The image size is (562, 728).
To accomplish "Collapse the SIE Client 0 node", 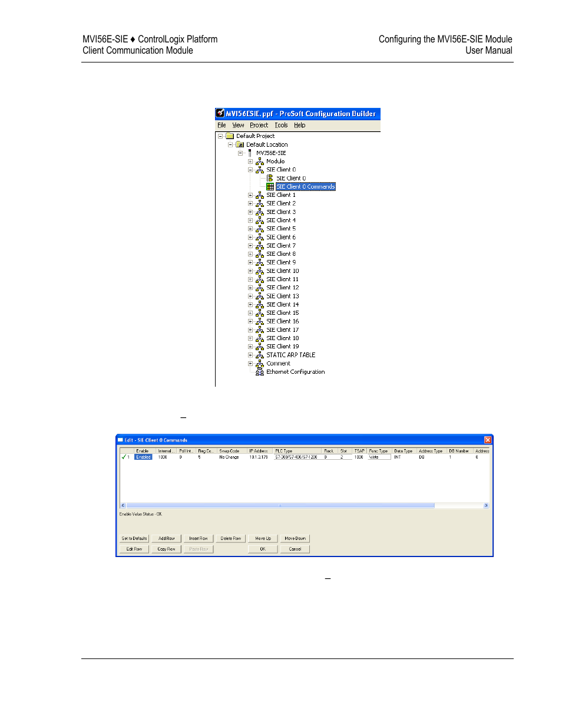I will coord(250,170).
